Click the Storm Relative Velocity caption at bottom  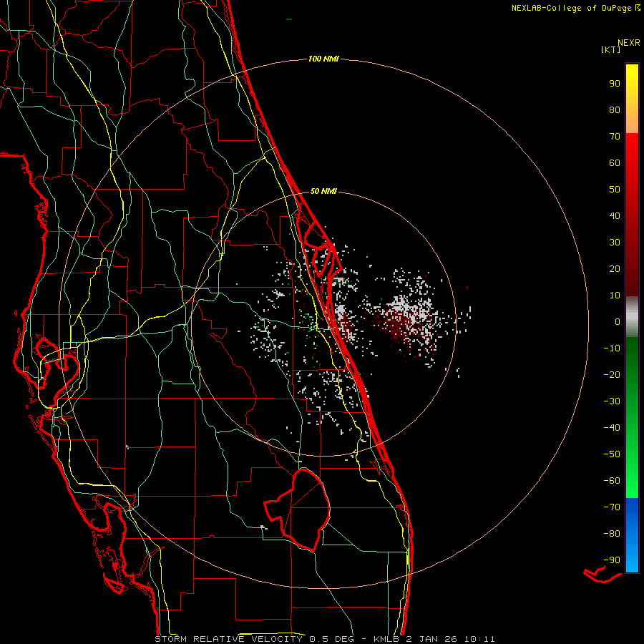click(x=324, y=639)
